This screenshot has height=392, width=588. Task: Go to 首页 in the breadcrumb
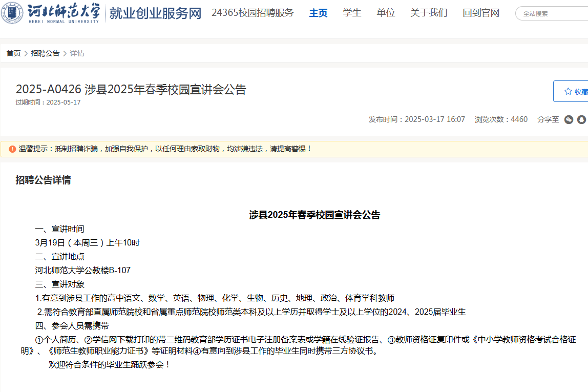(13, 53)
